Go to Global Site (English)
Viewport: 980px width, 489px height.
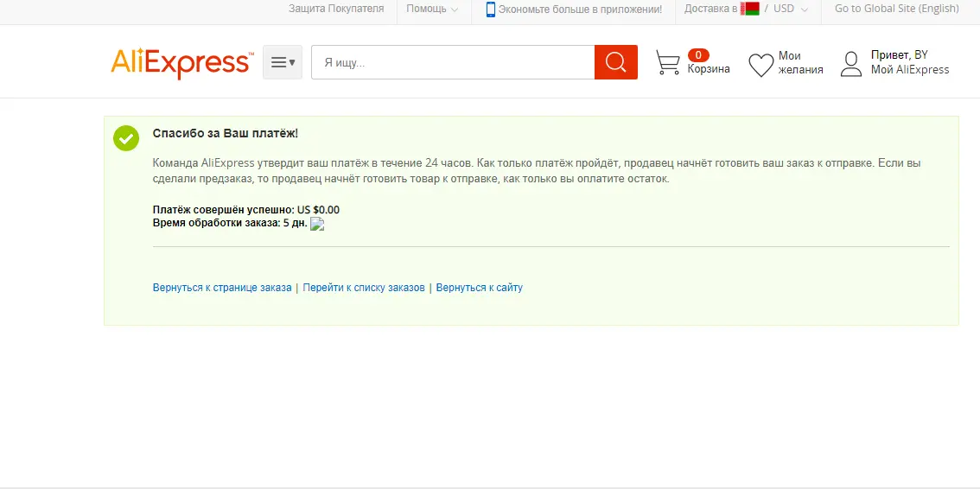coord(897,9)
